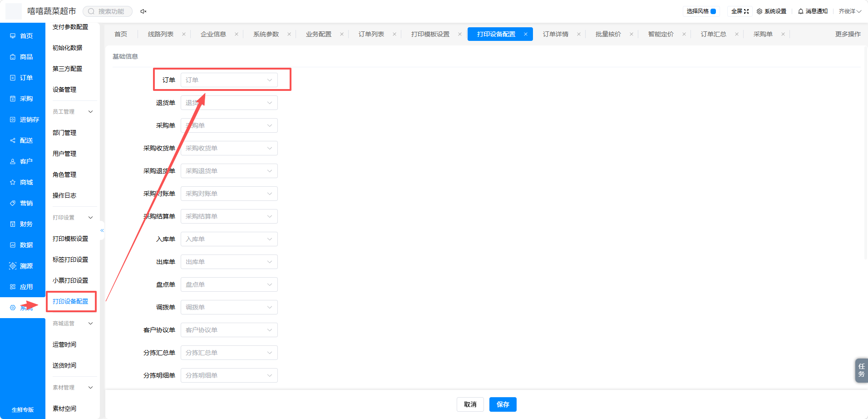
Task: Switch to the 打印模板设置 tab
Action: point(430,34)
